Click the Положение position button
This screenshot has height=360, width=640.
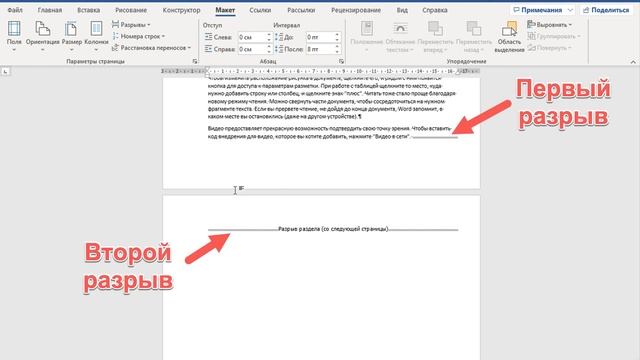367,37
